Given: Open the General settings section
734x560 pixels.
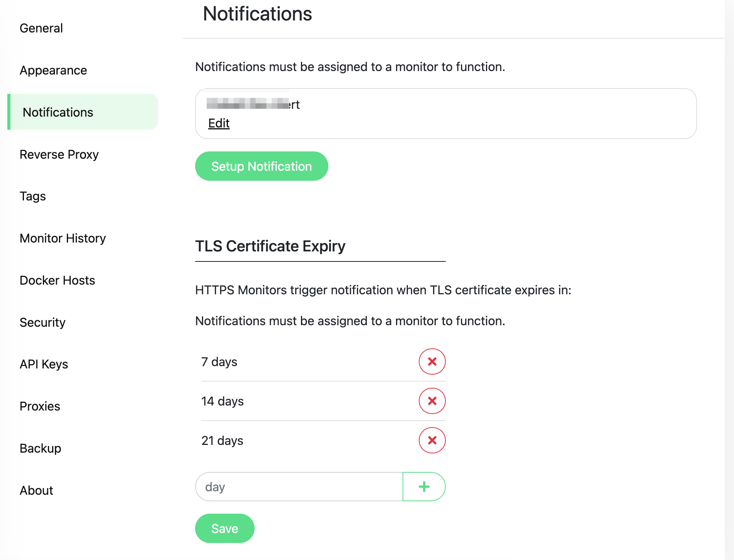Looking at the screenshot, I should tap(41, 28).
